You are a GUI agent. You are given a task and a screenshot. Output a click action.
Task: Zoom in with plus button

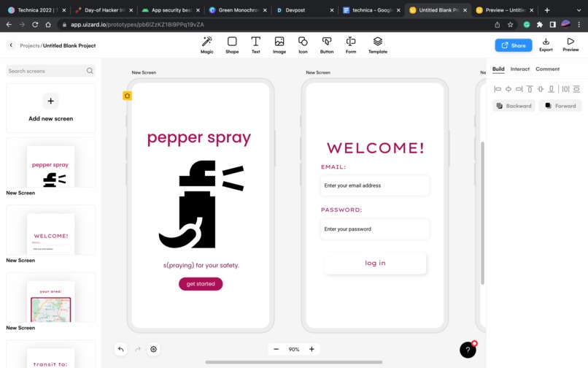click(312, 349)
